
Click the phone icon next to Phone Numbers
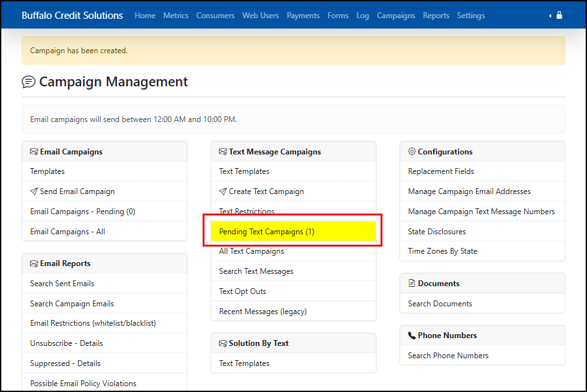click(x=412, y=335)
